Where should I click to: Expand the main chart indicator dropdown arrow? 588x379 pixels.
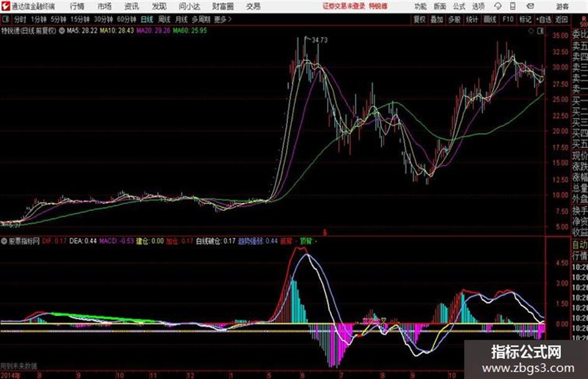point(62,30)
